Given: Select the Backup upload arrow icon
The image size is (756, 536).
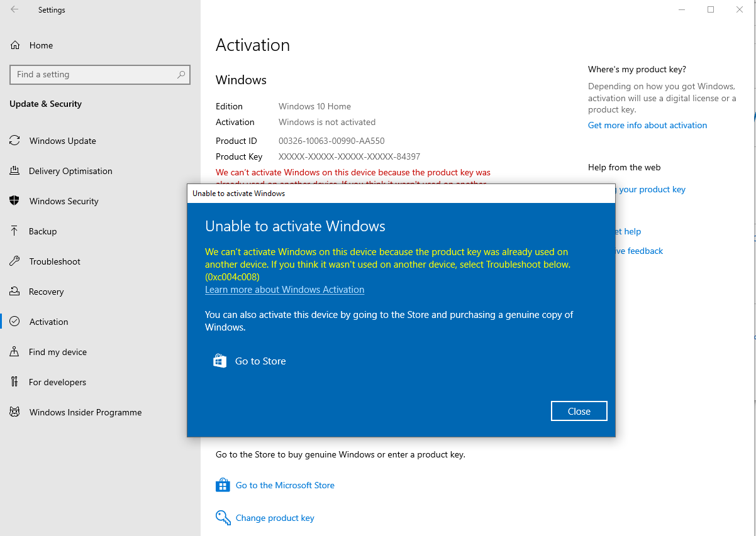Looking at the screenshot, I should 14,231.
